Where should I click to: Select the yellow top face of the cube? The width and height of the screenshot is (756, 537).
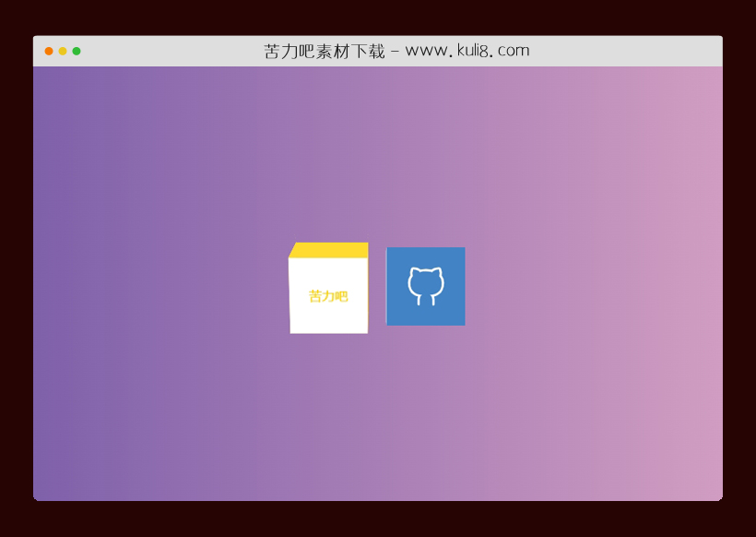[330, 250]
